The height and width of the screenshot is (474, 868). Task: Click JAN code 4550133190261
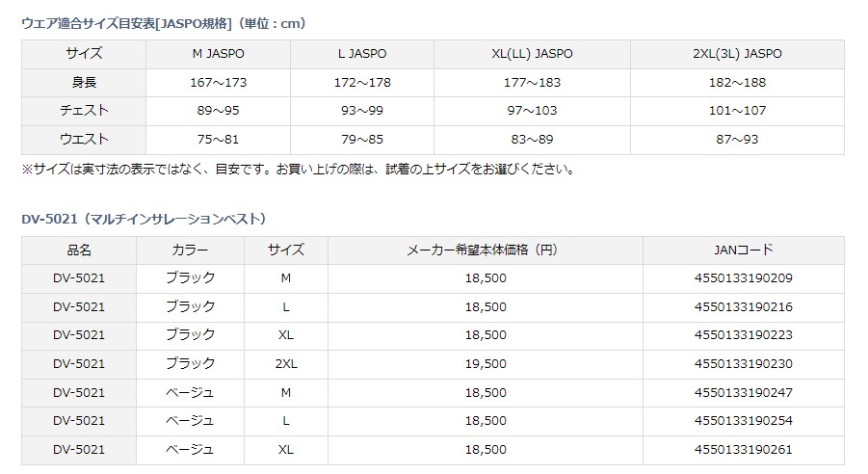click(x=744, y=450)
